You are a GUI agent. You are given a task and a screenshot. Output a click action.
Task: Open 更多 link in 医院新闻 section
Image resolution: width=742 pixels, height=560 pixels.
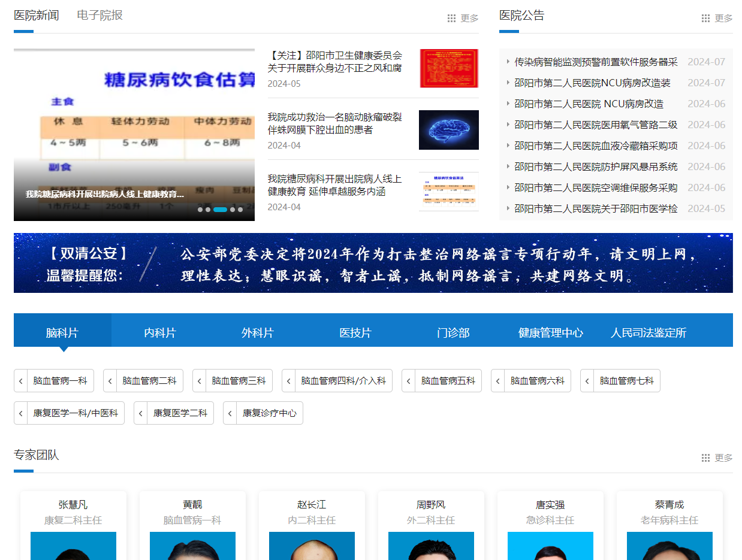coord(469,19)
